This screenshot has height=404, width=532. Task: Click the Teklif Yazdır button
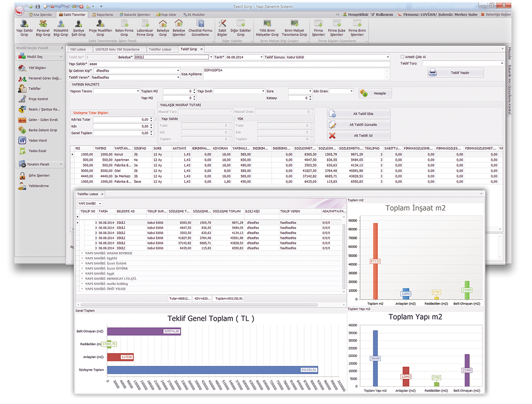(455, 73)
